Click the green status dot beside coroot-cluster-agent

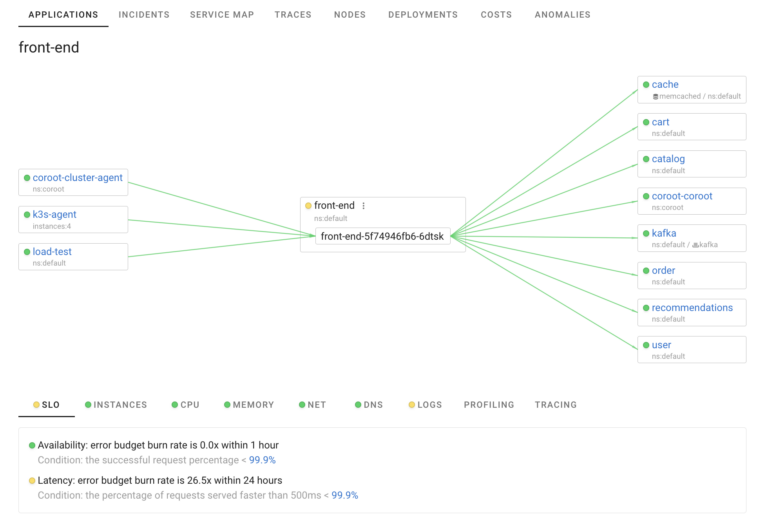click(x=27, y=178)
